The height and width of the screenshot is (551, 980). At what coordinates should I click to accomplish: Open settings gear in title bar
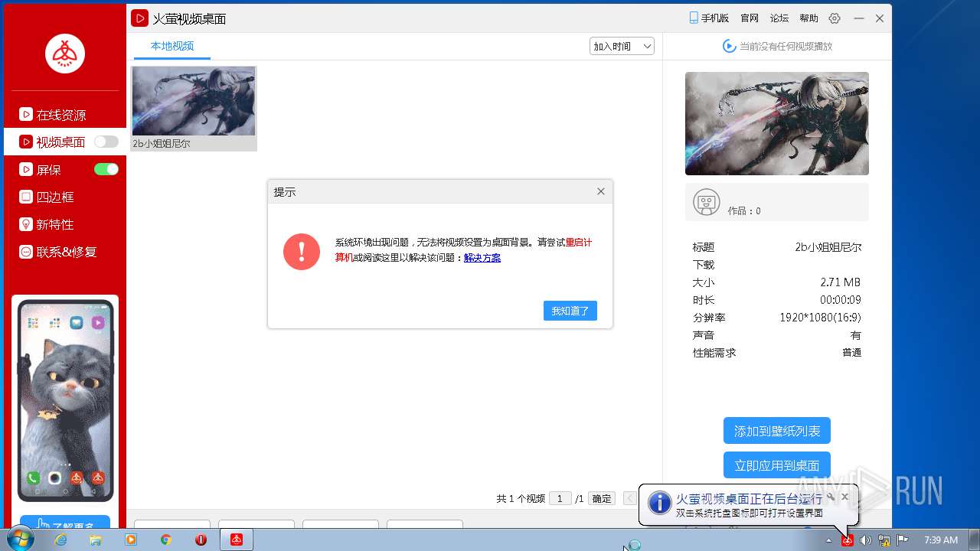(835, 18)
